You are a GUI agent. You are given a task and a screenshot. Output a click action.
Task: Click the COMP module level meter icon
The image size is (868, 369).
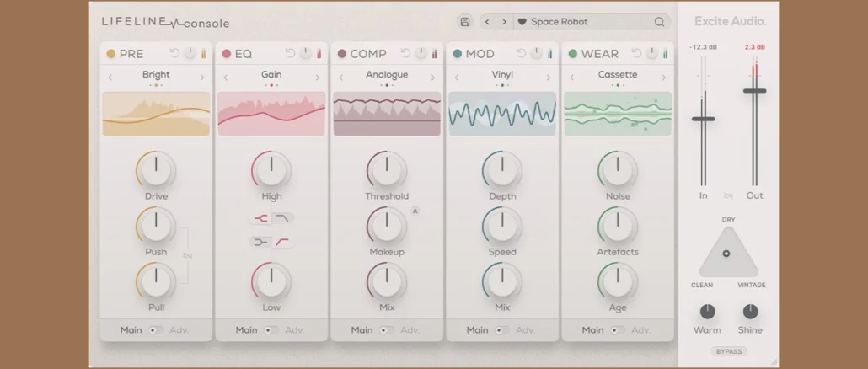tap(435, 54)
